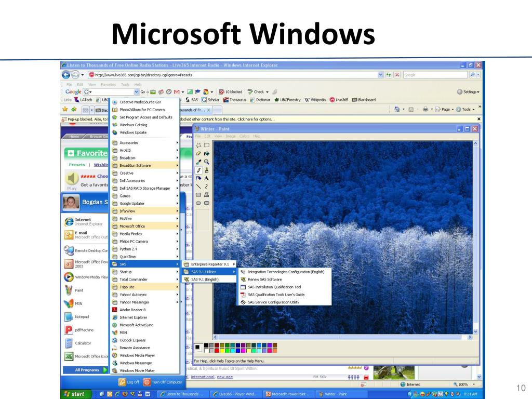The width and height of the screenshot is (532, 399).
Task: Open the Blackboard link in Links bar
Action: click(364, 100)
